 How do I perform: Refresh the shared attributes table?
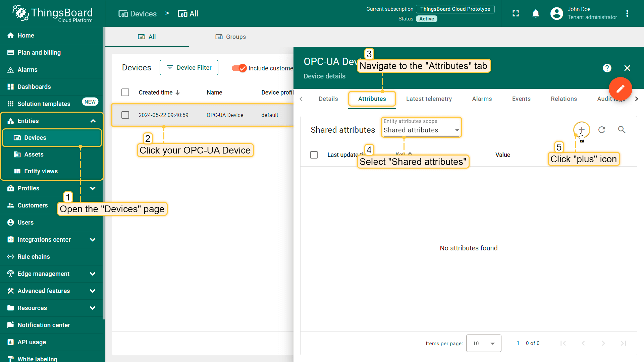point(602,130)
